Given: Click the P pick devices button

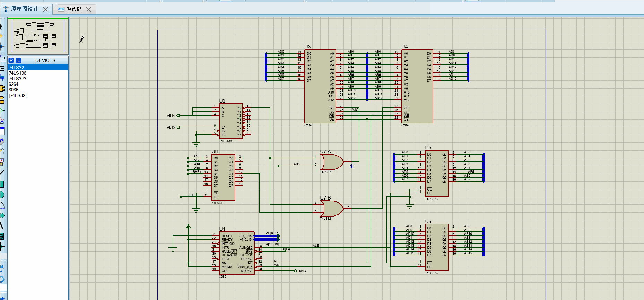Looking at the screenshot, I should point(11,60).
